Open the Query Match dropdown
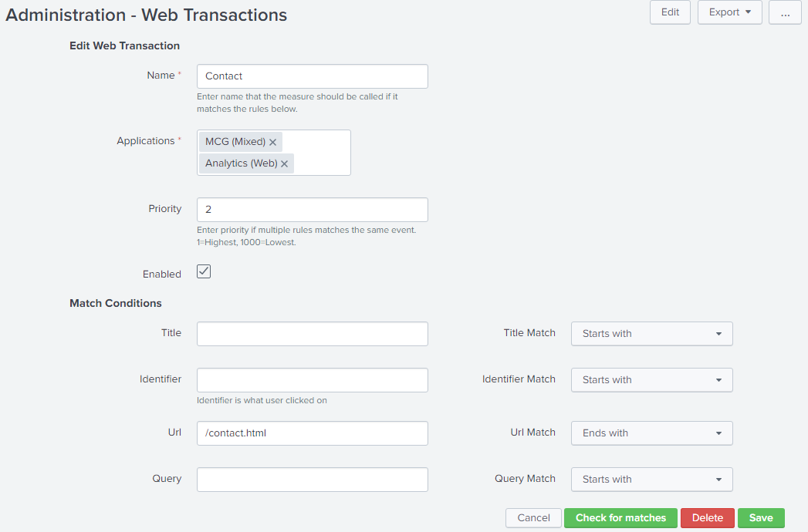Viewport: 808px width, 532px height. (x=651, y=479)
